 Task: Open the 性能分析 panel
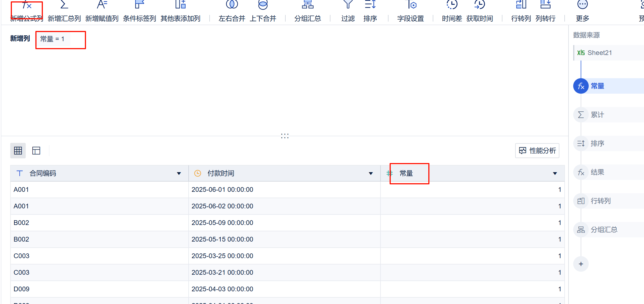[537, 151]
